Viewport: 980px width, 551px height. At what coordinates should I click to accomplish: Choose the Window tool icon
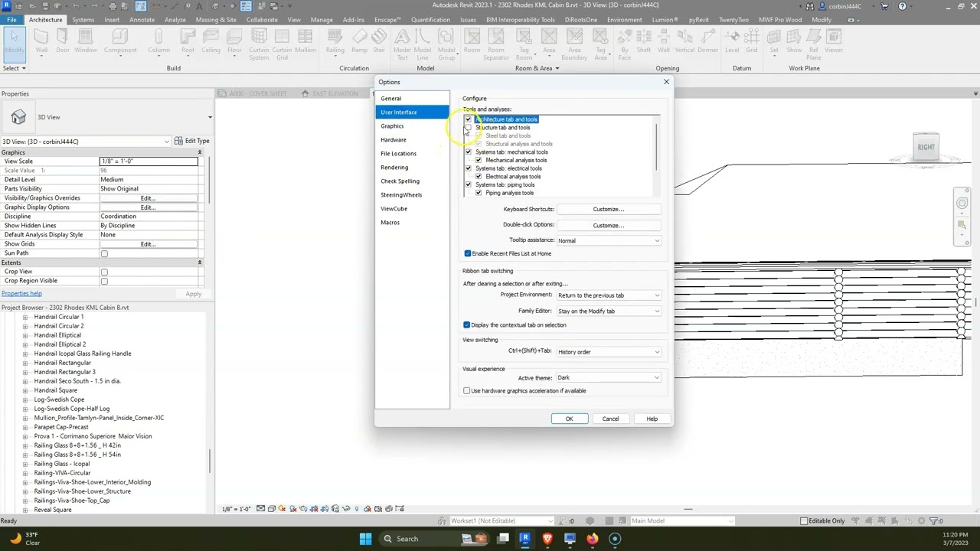pos(86,41)
